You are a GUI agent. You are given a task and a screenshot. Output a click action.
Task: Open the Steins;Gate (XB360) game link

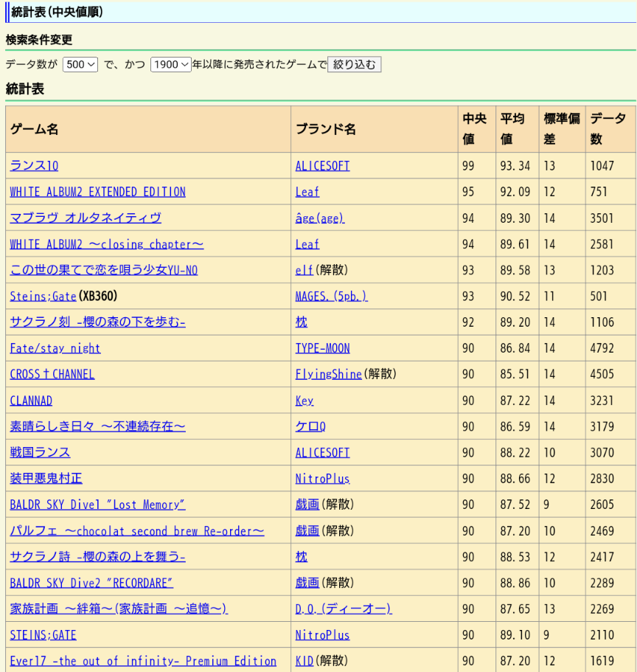click(x=43, y=296)
